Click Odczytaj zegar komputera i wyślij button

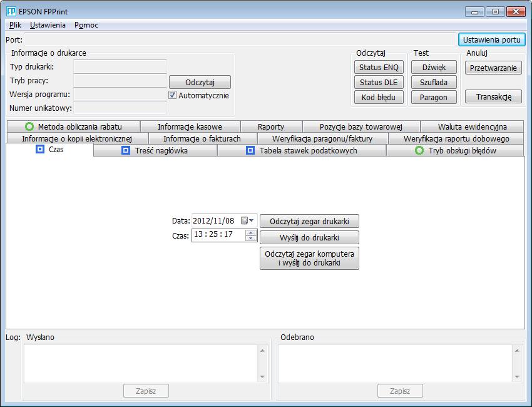coord(309,259)
